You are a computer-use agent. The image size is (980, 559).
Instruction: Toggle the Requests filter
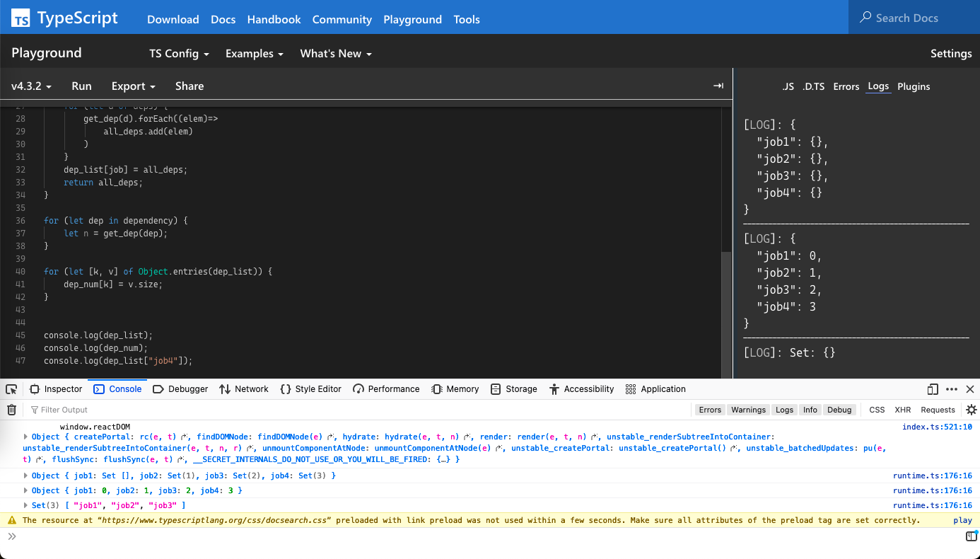[x=938, y=410]
